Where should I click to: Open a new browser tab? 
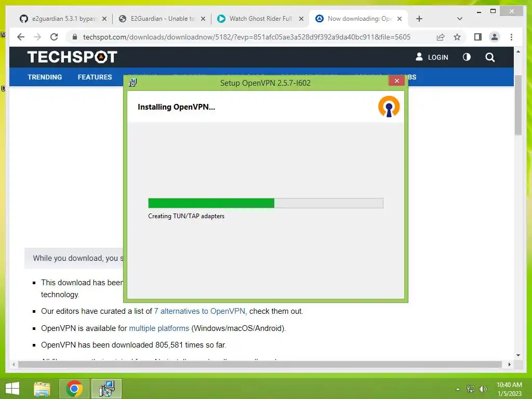point(419,19)
